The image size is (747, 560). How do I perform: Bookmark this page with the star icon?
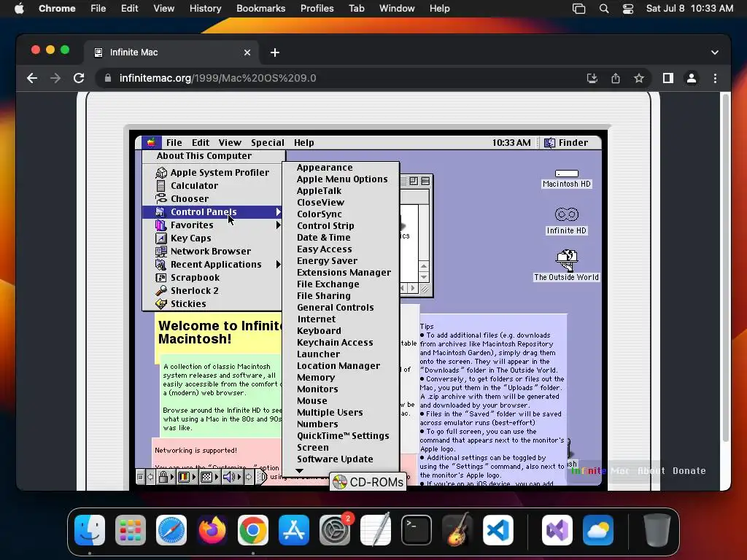point(639,78)
